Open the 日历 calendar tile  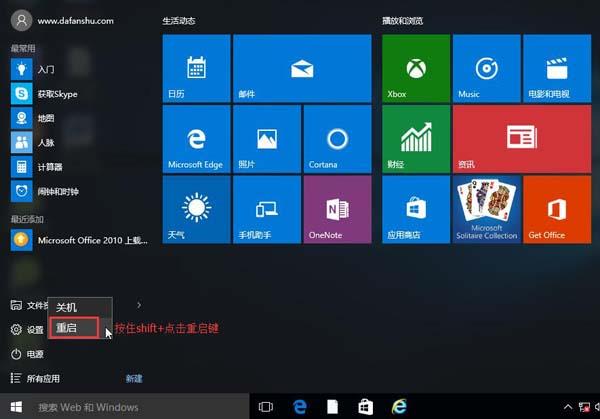coord(196,68)
